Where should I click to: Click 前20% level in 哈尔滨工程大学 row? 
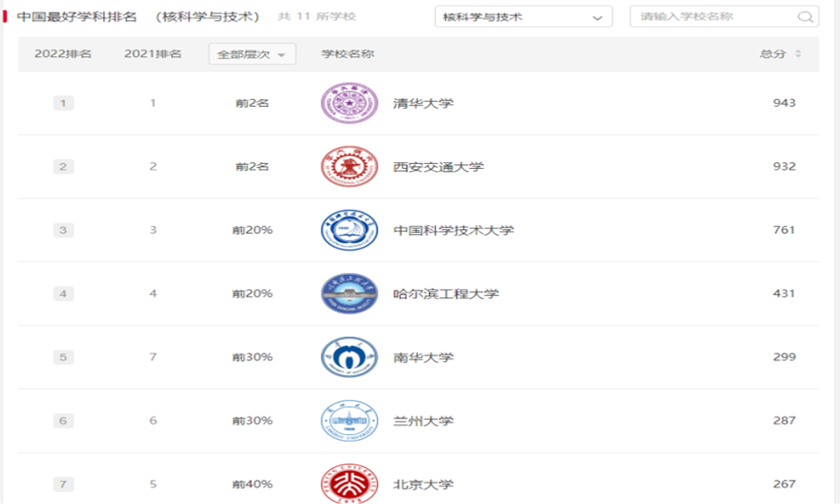[x=252, y=293]
